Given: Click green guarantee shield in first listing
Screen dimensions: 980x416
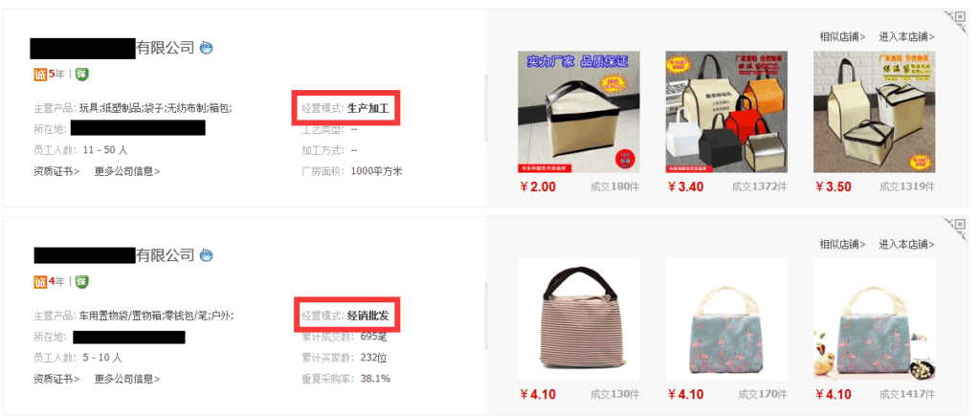Looking at the screenshot, I should tap(82, 75).
